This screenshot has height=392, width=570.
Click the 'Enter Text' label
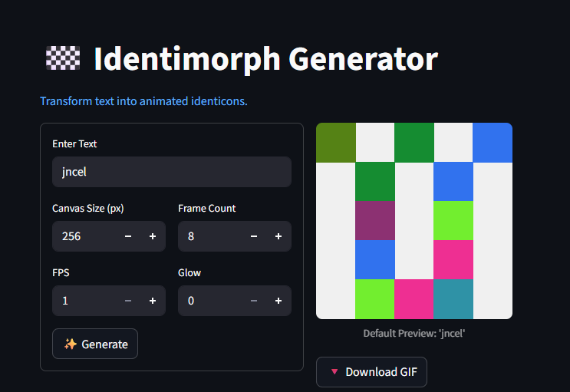[x=74, y=144]
